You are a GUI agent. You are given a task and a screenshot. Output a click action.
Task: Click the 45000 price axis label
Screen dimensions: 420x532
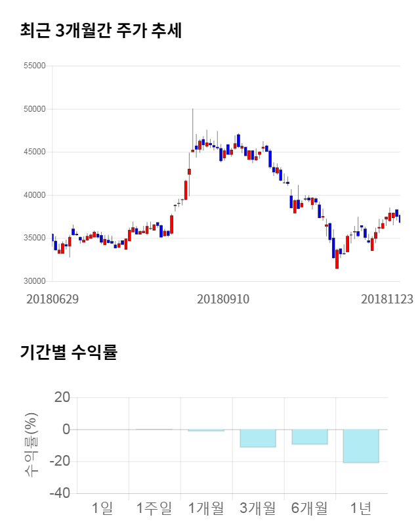coord(33,152)
